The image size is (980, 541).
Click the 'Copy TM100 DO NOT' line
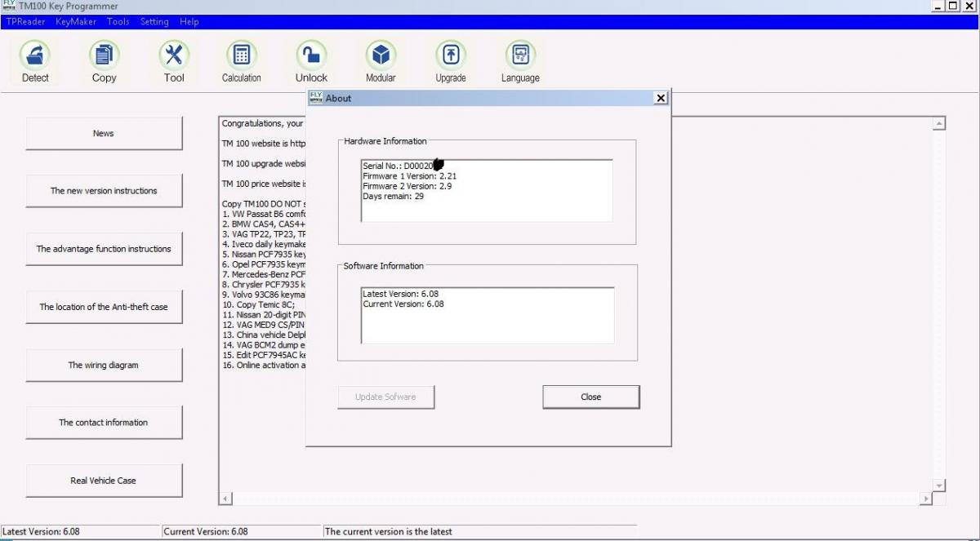[x=264, y=204]
